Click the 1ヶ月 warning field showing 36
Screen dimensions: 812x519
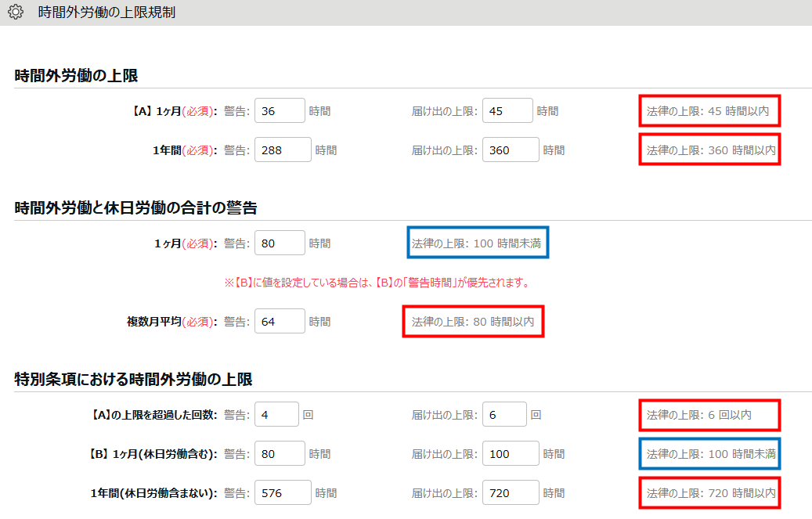[280, 111]
